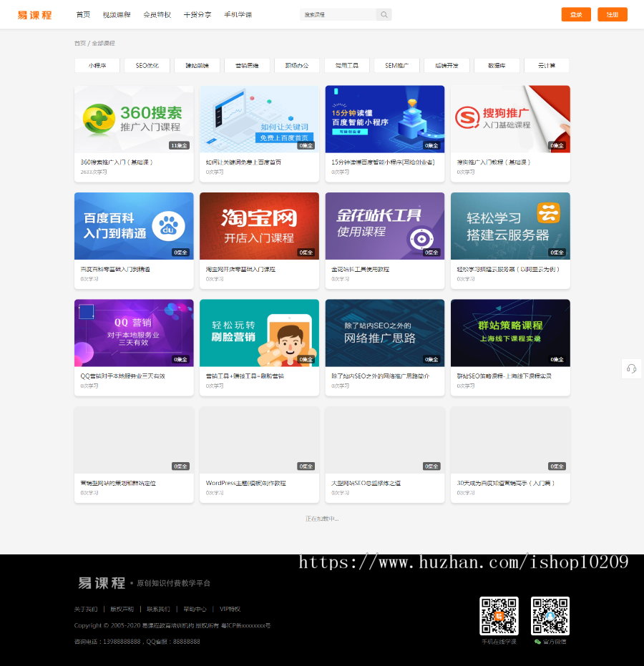The width and height of the screenshot is (644, 666).
Task: Select the 常用工具 category tab
Action: 346,65
